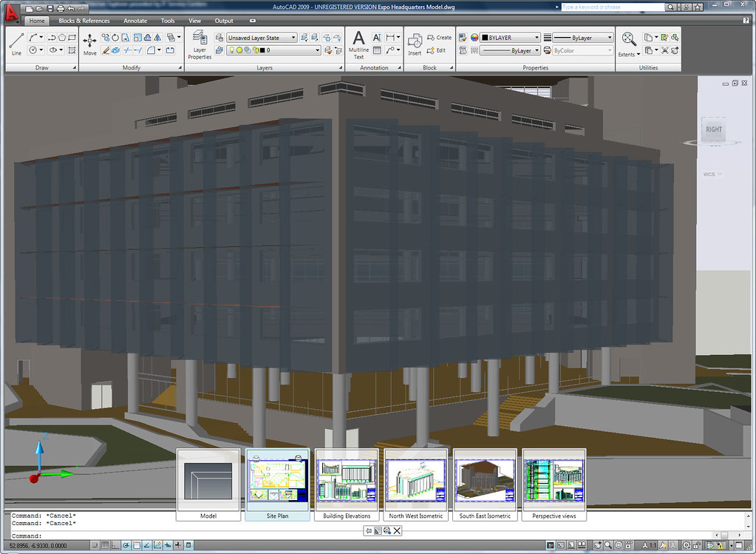Screen dimensions: 756x554
Task: Switch to the View ribbon tab
Action: (x=195, y=21)
